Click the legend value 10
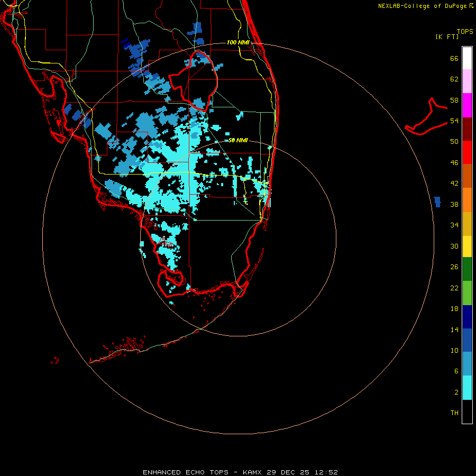Screen dimensions: 476x476 click(454, 350)
